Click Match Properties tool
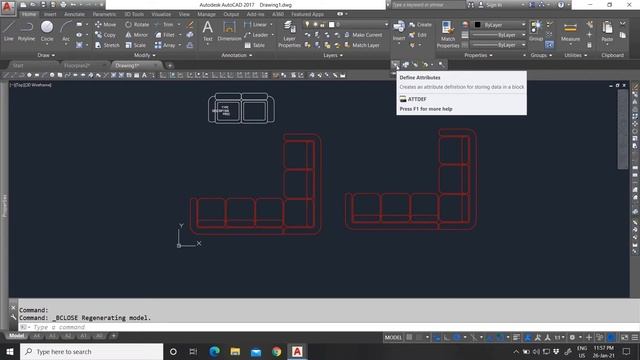 (448, 34)
